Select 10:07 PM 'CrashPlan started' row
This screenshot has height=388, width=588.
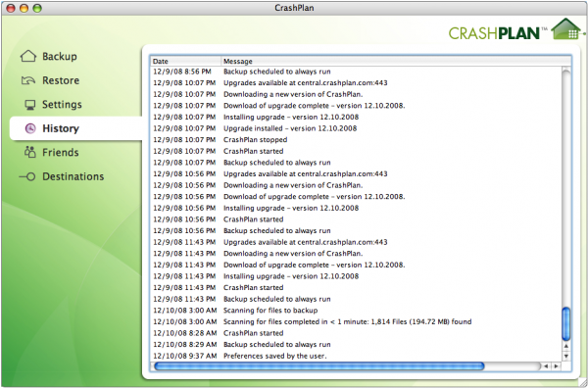coord(357,151)
